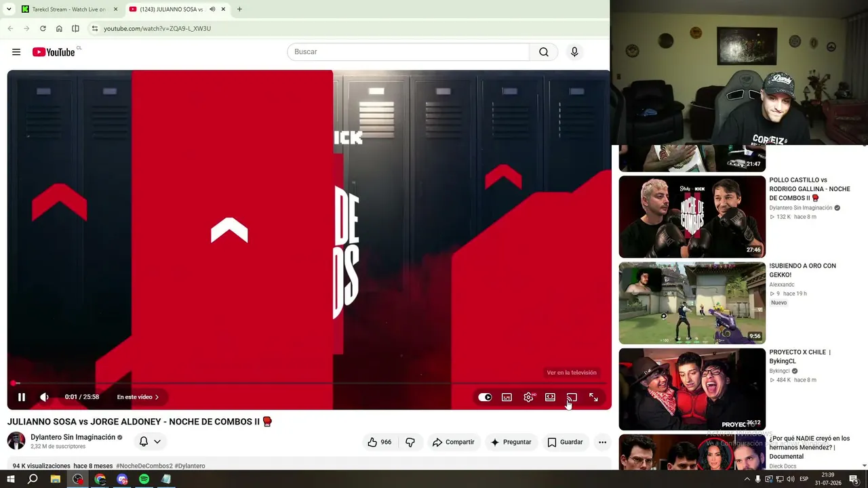
Task: Open the notification bell dropdown
Action: 150,442
